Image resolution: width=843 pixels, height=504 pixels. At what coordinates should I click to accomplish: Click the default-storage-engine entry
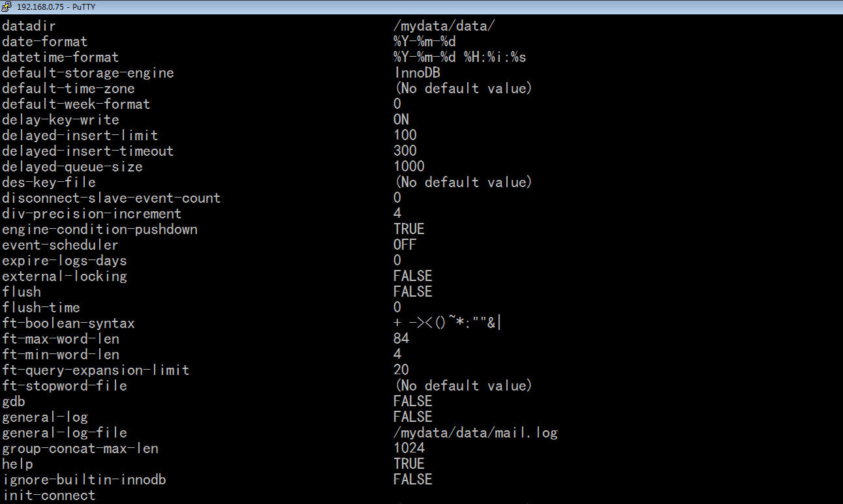point(88,73)
